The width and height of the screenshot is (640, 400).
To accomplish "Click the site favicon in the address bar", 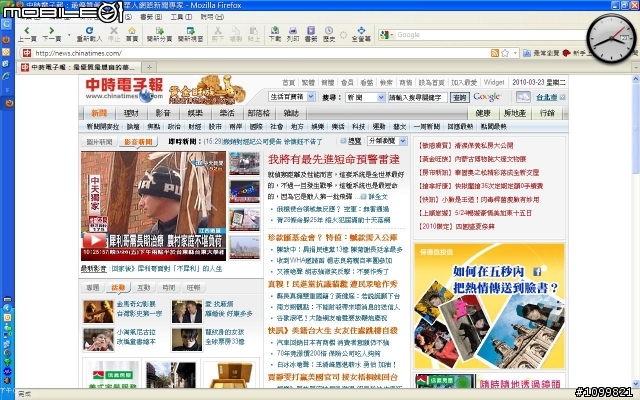I will [27, 53].
